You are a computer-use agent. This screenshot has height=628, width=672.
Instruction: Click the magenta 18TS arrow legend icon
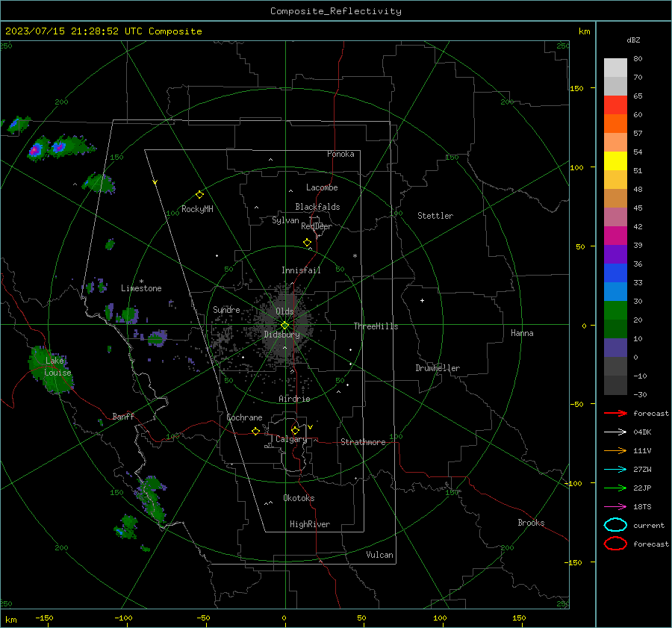(x=615, y=507)
